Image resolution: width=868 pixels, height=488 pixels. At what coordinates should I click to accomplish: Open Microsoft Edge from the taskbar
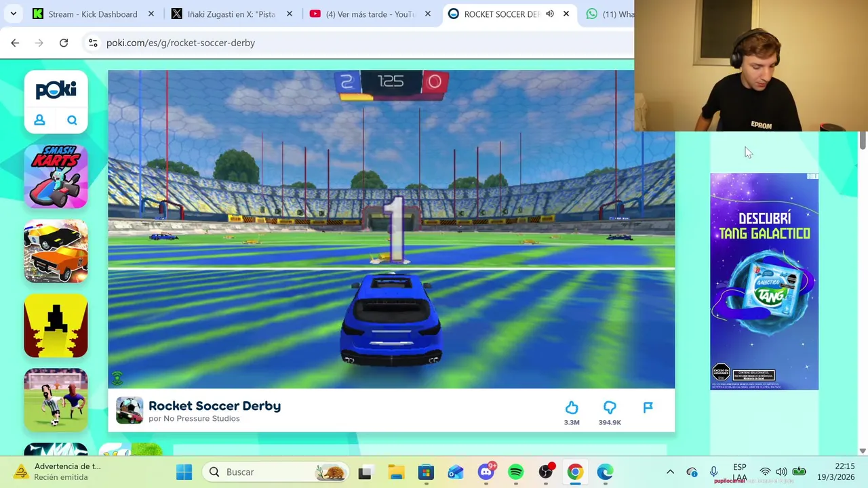point(605,472)
